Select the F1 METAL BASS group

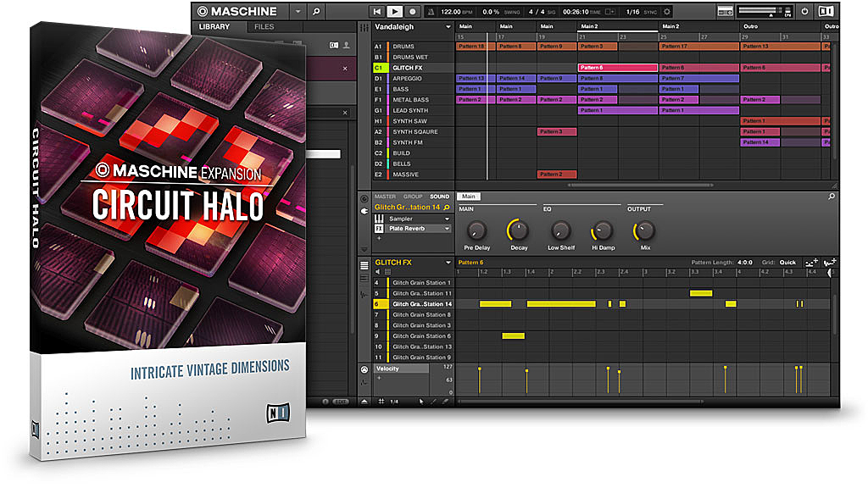click(x=413, y=100)
